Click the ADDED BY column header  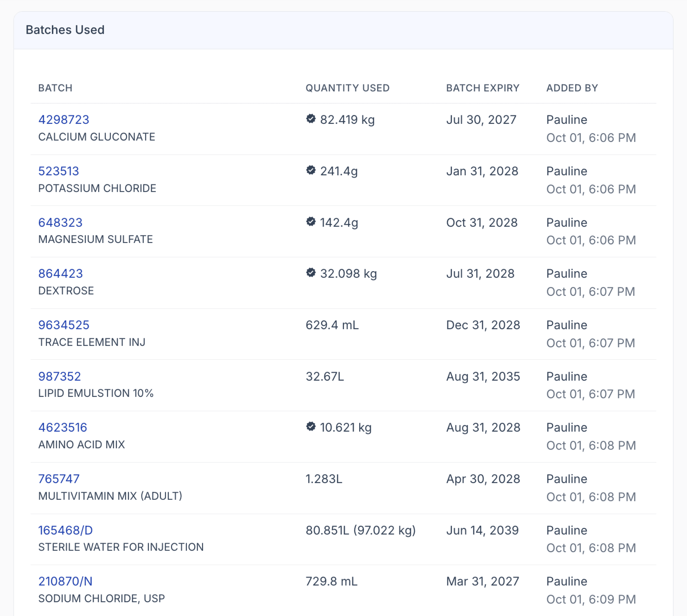572,88
